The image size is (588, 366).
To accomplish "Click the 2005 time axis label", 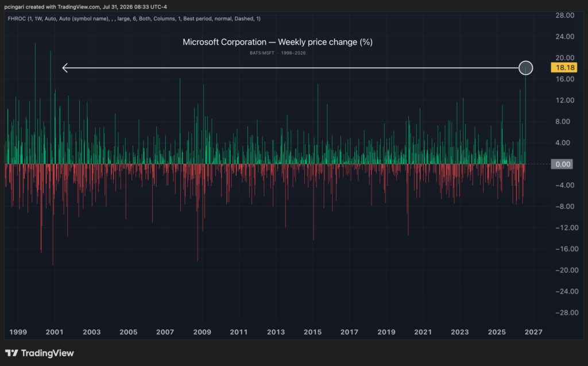I will tap(128, 332).
